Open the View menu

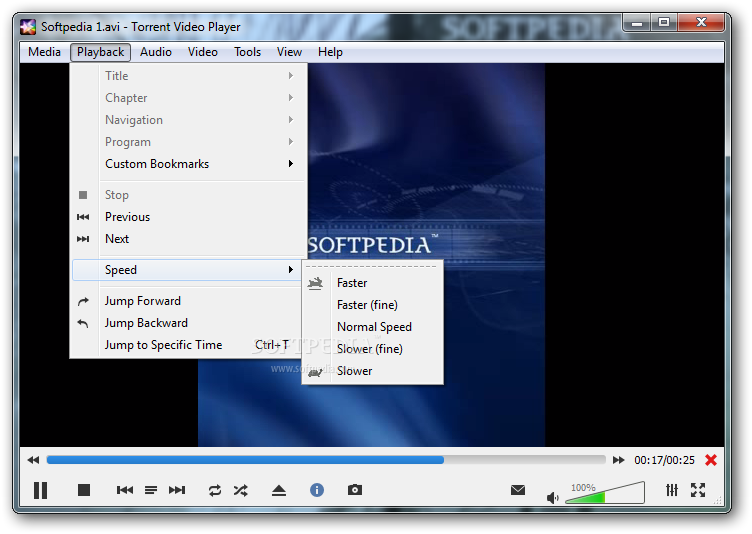coord(289,52)
